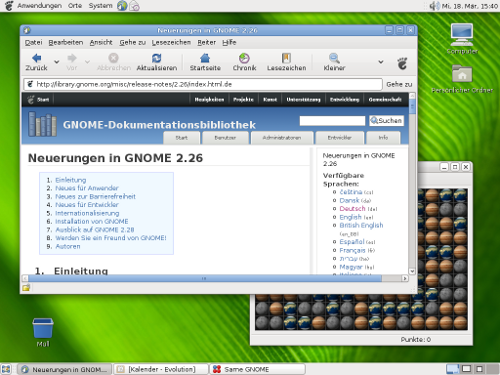Open the Lesezeichen bookmarks toolbar icon
This screenshot has height=375, width=500.
(286, 58)
